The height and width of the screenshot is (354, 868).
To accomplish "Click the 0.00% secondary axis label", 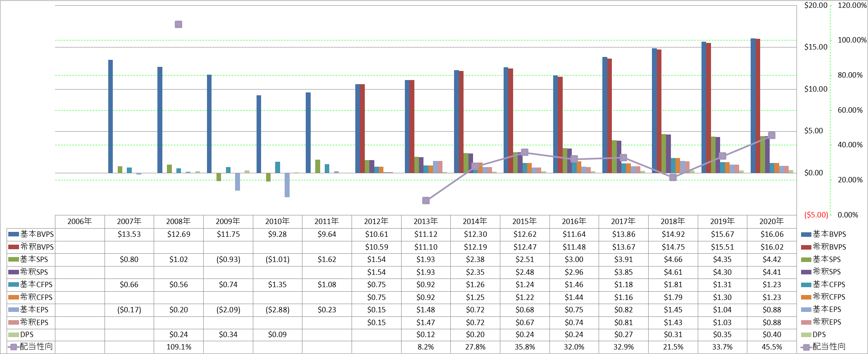I will point(848,215).
